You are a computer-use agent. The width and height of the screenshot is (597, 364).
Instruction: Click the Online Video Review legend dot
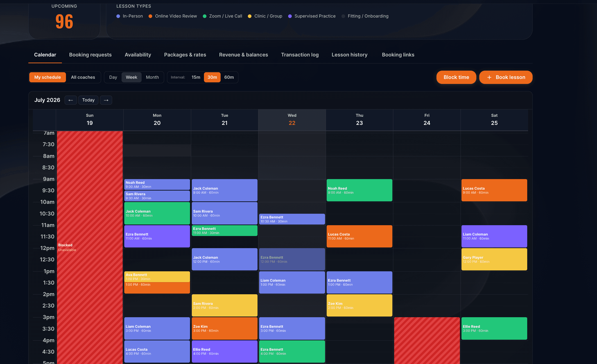pos(150,16)
